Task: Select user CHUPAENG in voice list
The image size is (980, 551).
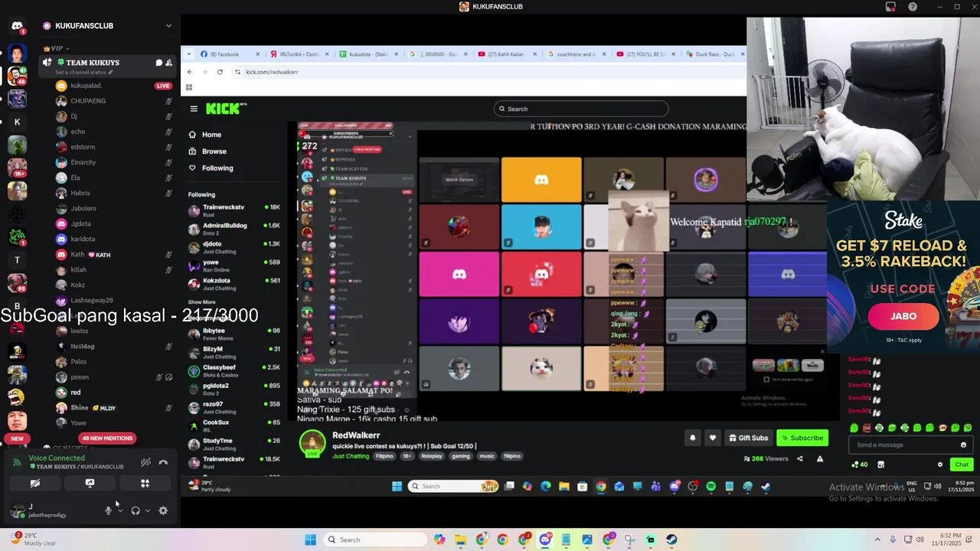Action: click(115, 101)
